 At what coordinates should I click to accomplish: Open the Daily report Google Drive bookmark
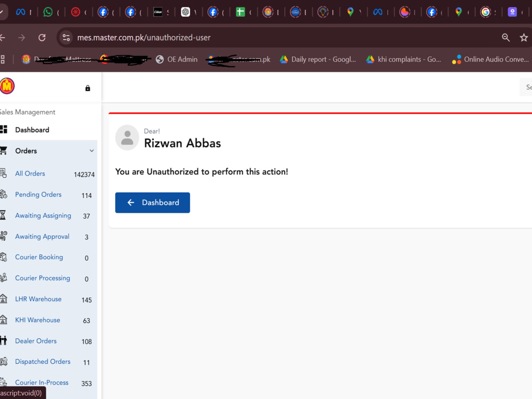(x=318, y=60)
